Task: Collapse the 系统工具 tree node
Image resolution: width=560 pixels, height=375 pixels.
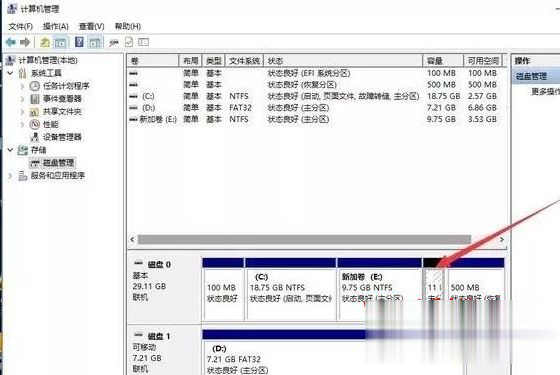Action: [x=10, y=73]
